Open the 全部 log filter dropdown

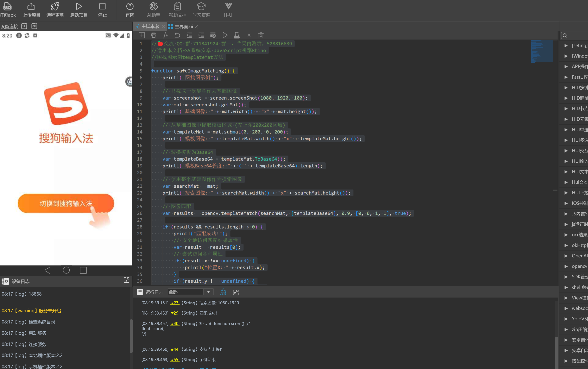click(x=208, y=292)
